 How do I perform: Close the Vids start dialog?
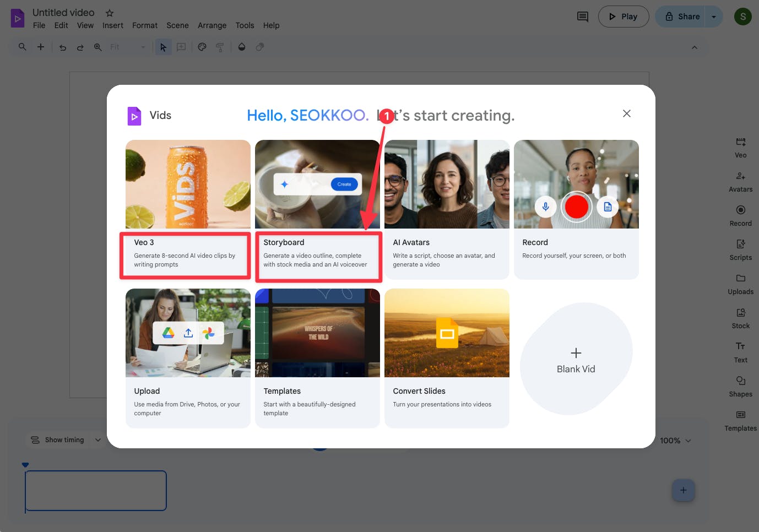[626, 113]
